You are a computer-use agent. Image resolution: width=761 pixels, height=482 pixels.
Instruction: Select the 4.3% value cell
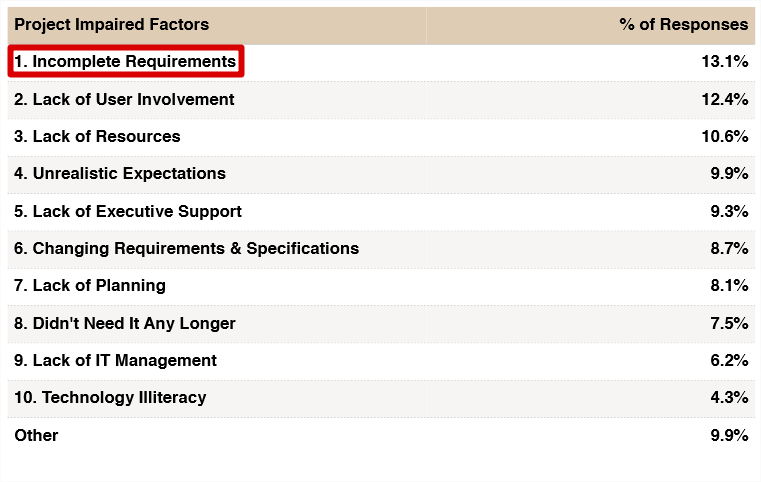[x=728, y=397]
